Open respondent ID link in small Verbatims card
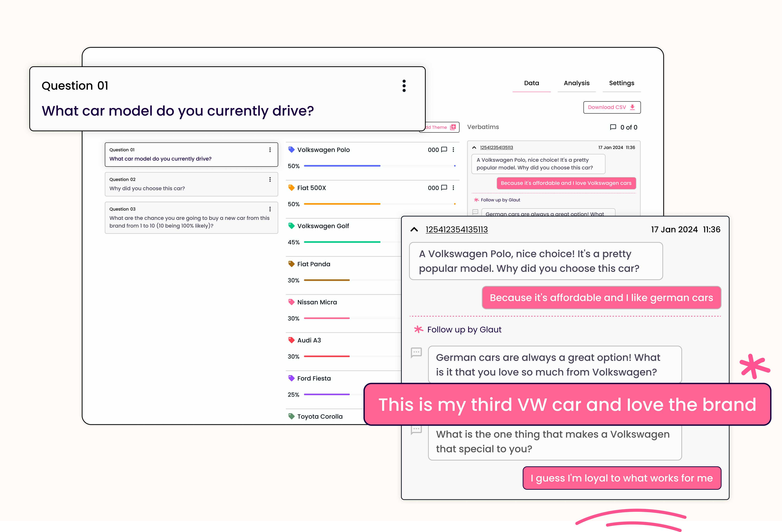782x532 pixels. pyautogui.click(x=496, y=148)
